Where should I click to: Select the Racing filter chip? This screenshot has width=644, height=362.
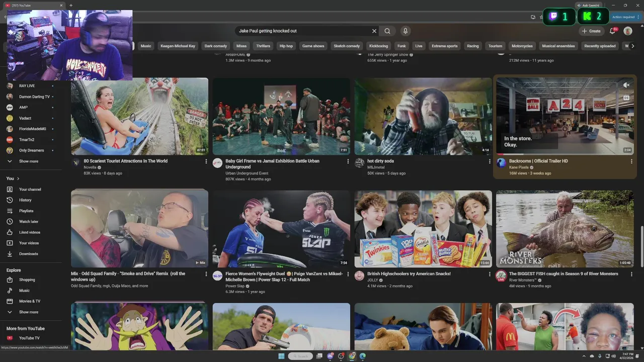point(473,46)
